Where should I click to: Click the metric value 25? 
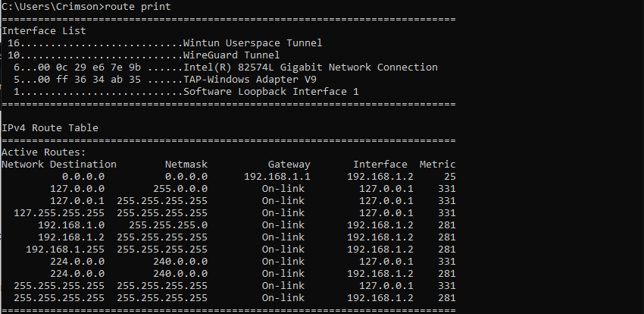pos(449,177)
